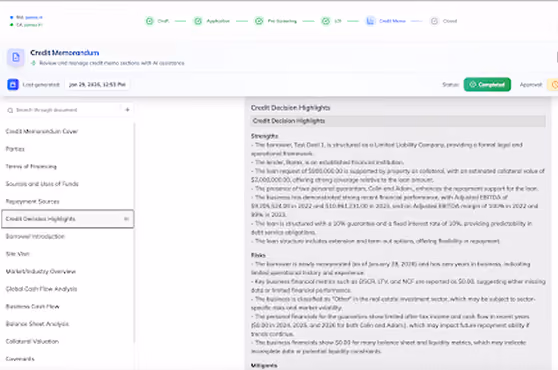Select Credit Decision Highlights in sidebar
The image size is (558, 370).
click(68, 219)
